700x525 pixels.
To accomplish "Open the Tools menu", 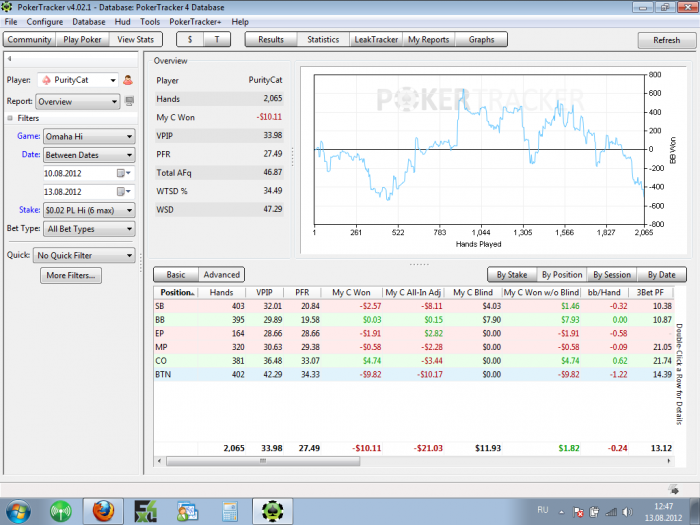I will [x=150, y=22].
